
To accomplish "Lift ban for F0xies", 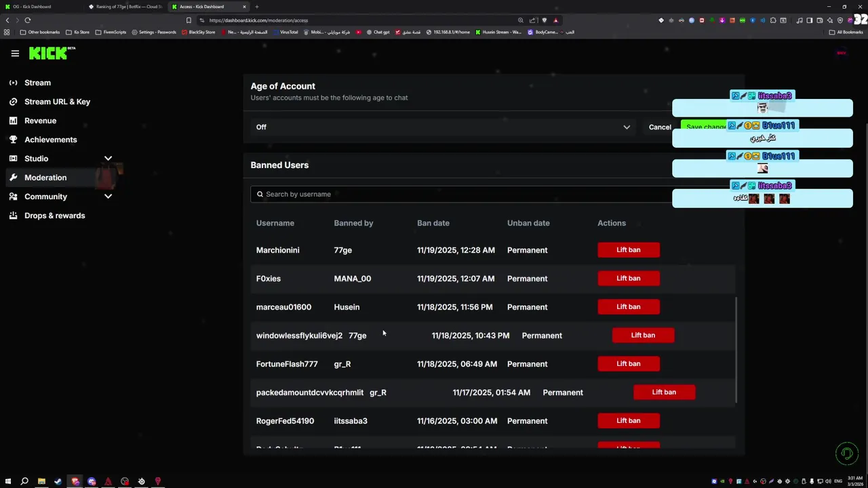I will pyautogui.click(x=628, y=279).
